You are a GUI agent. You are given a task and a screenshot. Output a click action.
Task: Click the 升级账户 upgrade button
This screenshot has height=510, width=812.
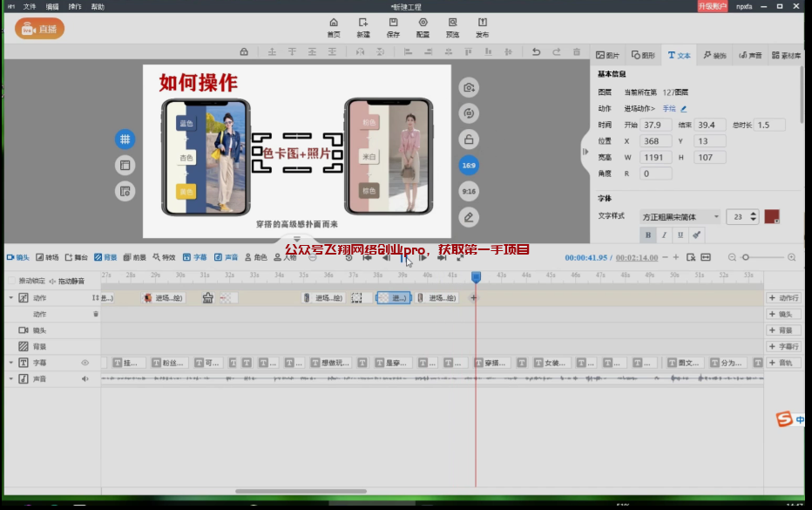pos(712,6)
